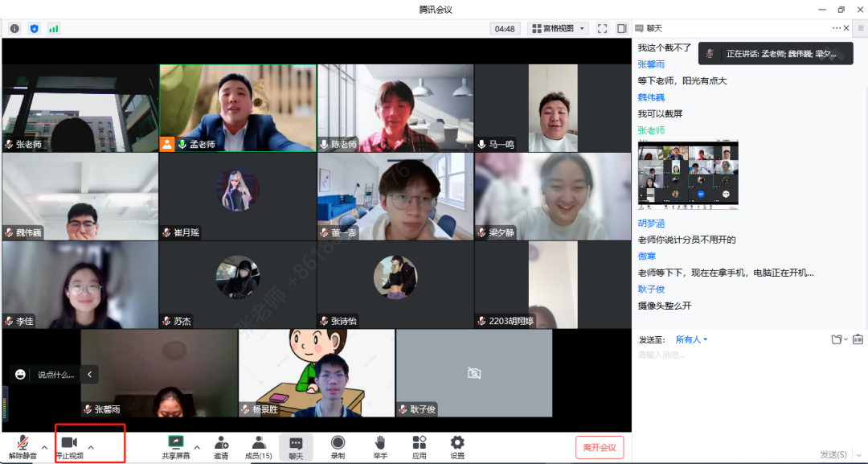Click the blue security shield icon
Screen dimensions: 868x464
(x=34, y=28)
